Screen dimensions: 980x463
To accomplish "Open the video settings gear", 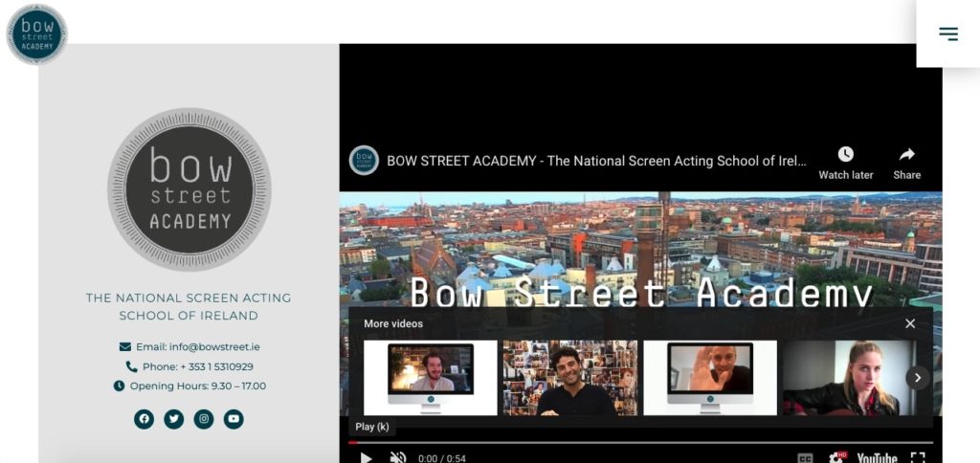I will 837,458.
